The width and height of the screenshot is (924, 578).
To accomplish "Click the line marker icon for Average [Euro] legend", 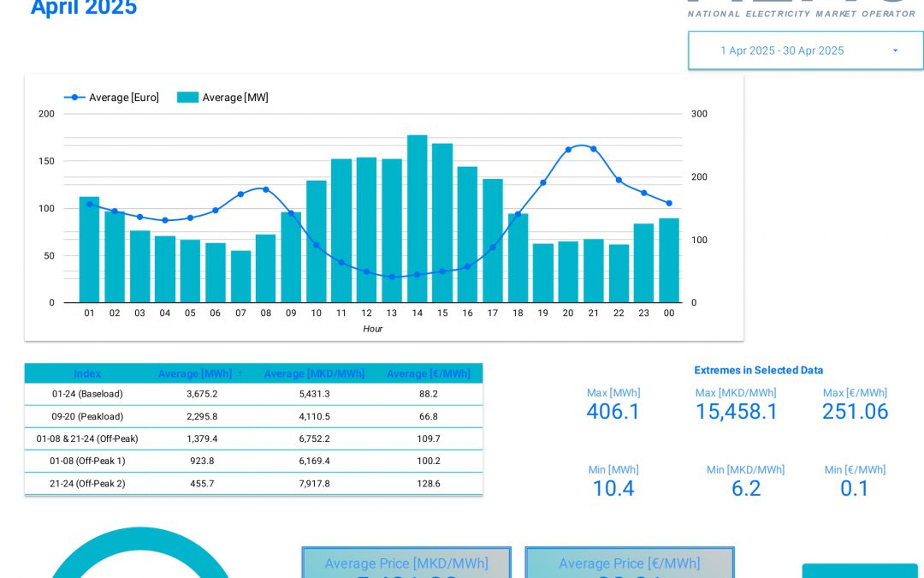I will click(x=74, y=97).
